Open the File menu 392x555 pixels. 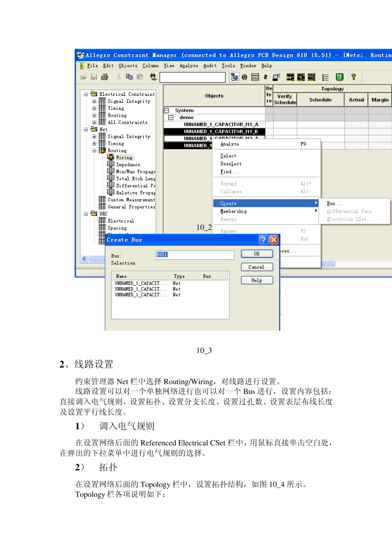click(92, 66)
